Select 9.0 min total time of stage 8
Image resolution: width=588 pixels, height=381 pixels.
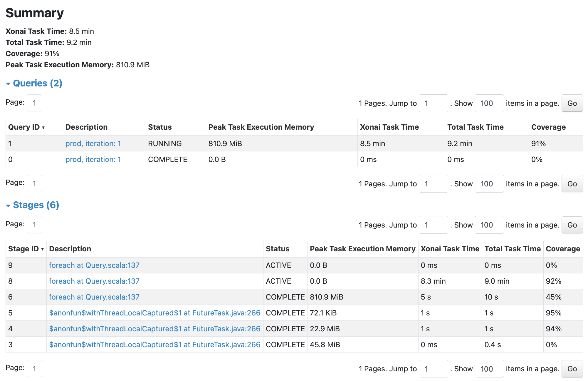pos(513,281)
